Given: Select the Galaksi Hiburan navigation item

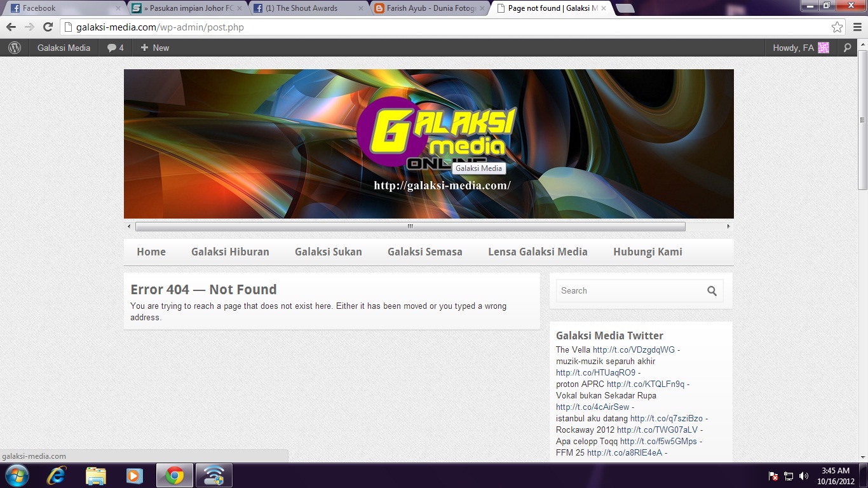Looking at the screenshot, I should pyautogui.click(x=230, y=252).
